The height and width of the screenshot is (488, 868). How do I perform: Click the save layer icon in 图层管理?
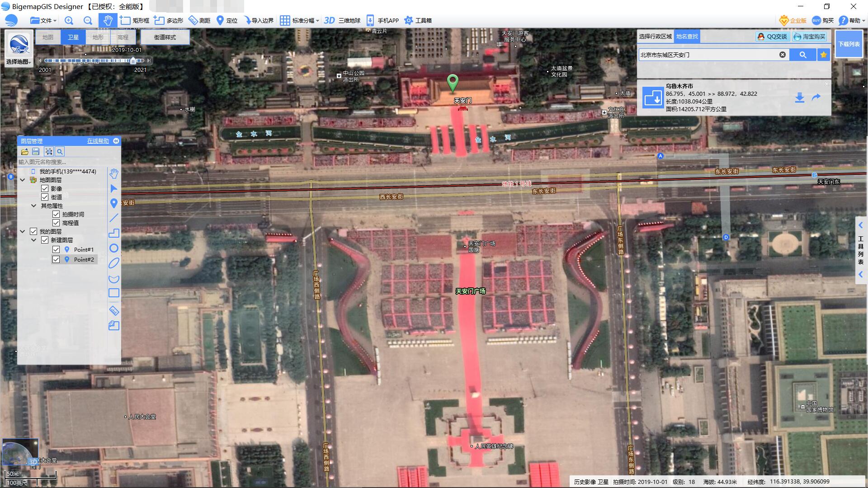[x=36, y=152]
